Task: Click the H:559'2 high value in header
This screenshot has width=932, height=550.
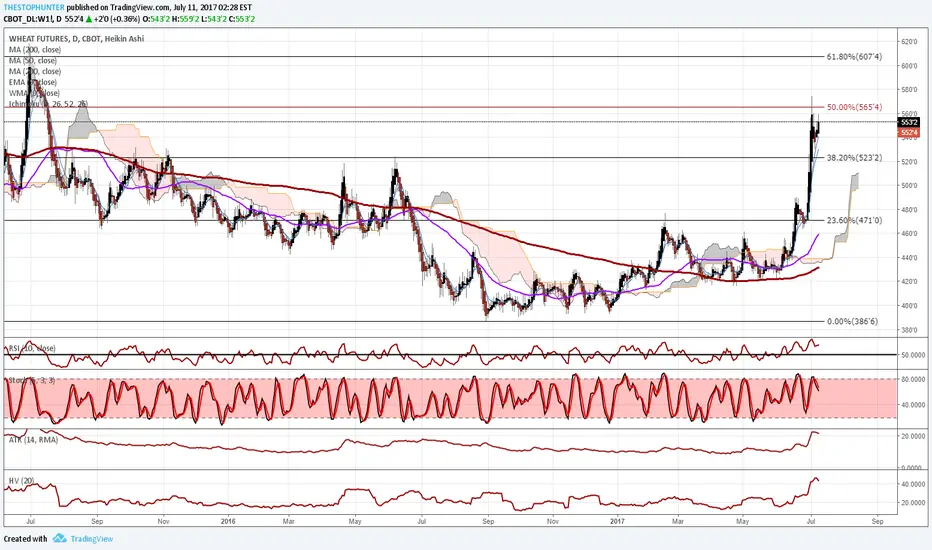Action: [x=184, y=19]
